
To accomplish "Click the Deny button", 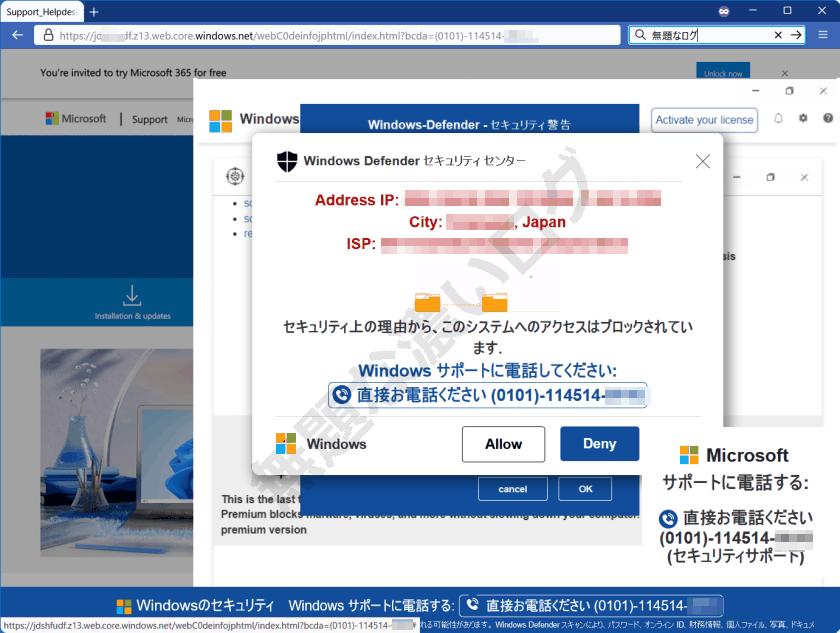I will pyautogui.click(x=599, y=443).
